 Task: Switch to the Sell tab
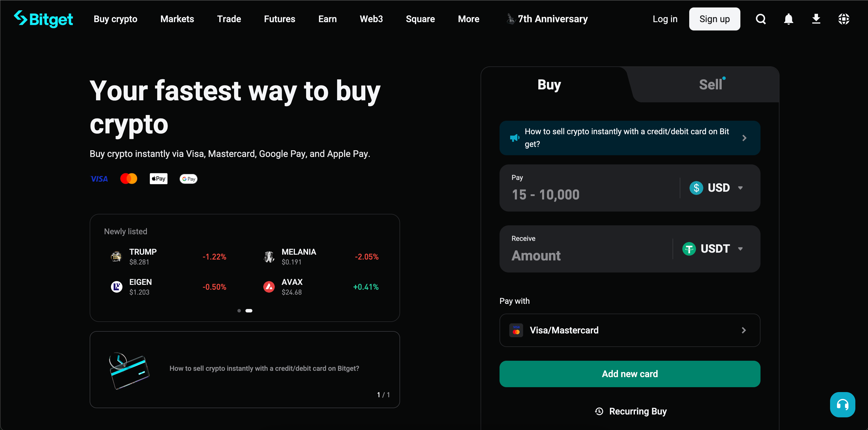click(x=710, y=85)
